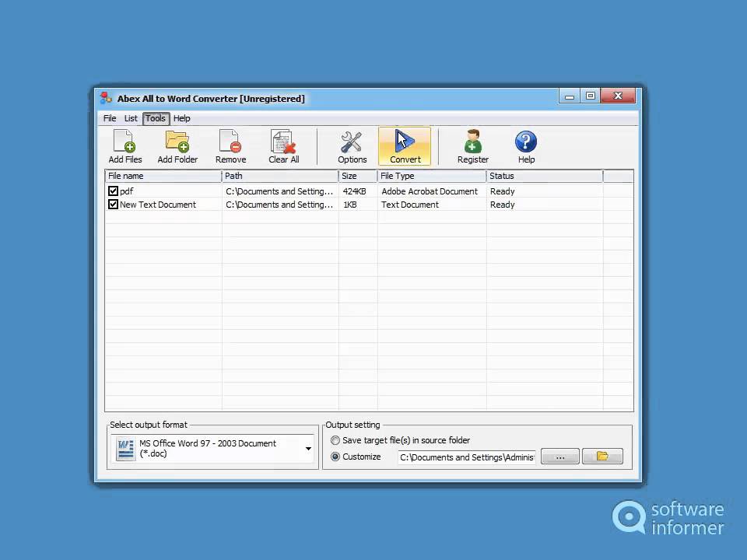The width and height of the screenshot is (747, 560).
Task: Click the MS Office Word 97 - 2003 Document text
Action: tap(207, 448)
